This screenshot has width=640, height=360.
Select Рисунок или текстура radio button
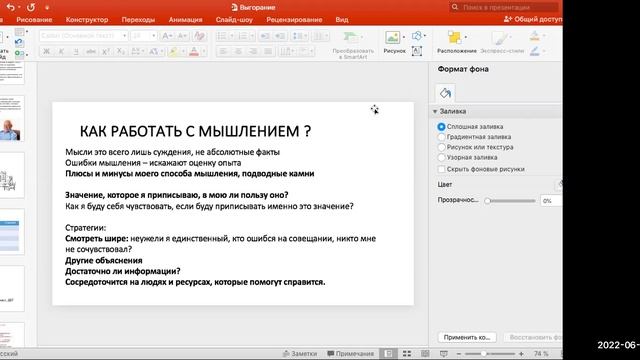(441, 147)
